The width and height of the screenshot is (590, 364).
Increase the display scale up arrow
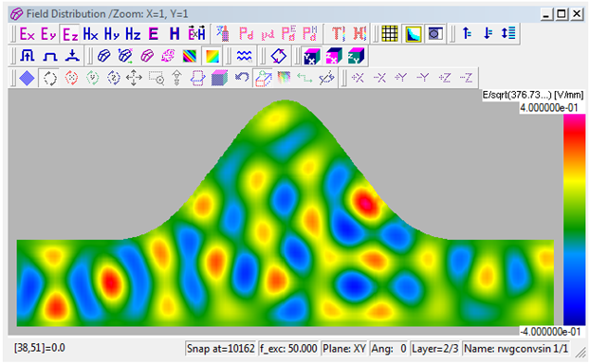(467, 34)
